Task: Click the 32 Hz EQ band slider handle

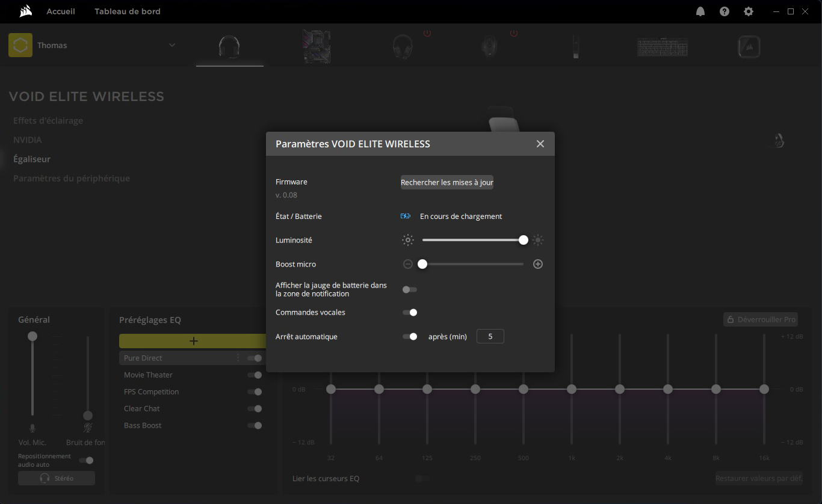Action: [x=331, y=389]
